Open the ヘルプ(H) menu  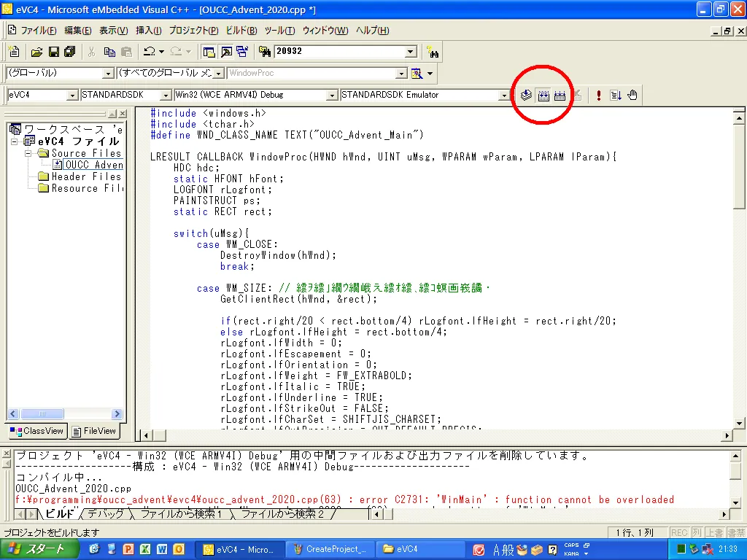(x=373, y=31)
